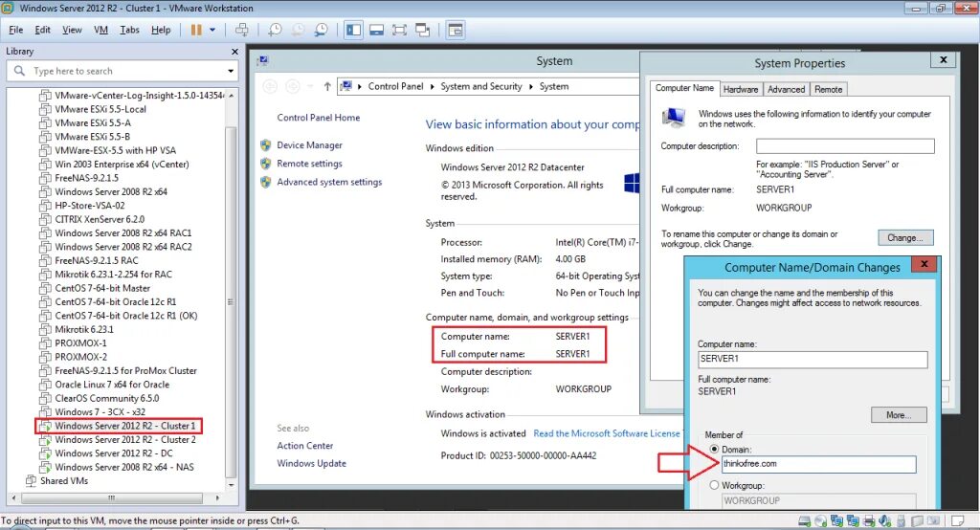Select the Shared VMs library item
Image resolution: width=980 pixels, height=530 pixels.
(x=64, y=480)
